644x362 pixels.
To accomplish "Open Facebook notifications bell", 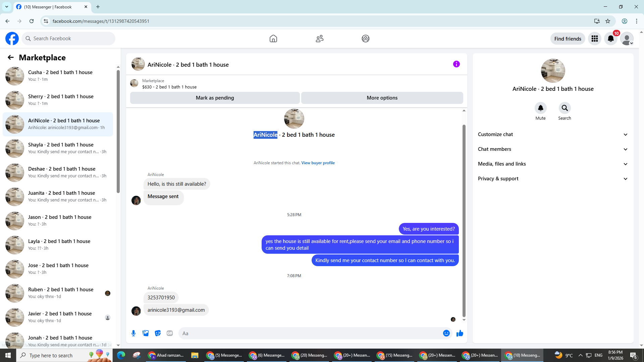I will click(610, 39).
